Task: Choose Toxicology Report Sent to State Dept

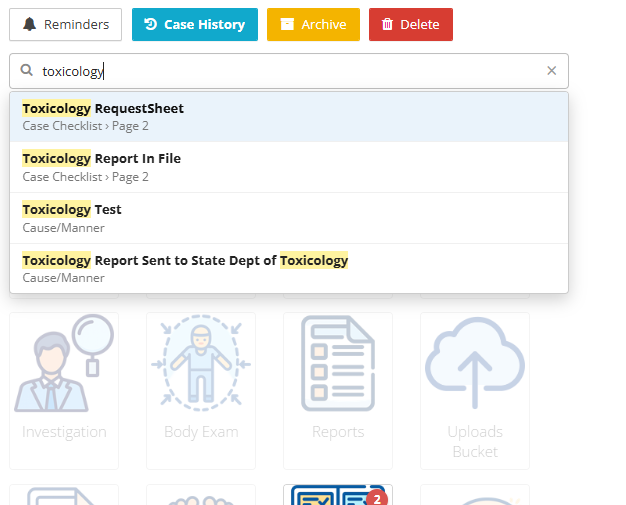Action: [289, 269]
